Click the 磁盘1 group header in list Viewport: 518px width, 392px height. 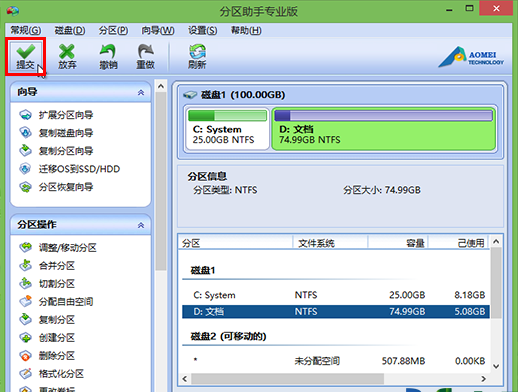coord(203,270)
